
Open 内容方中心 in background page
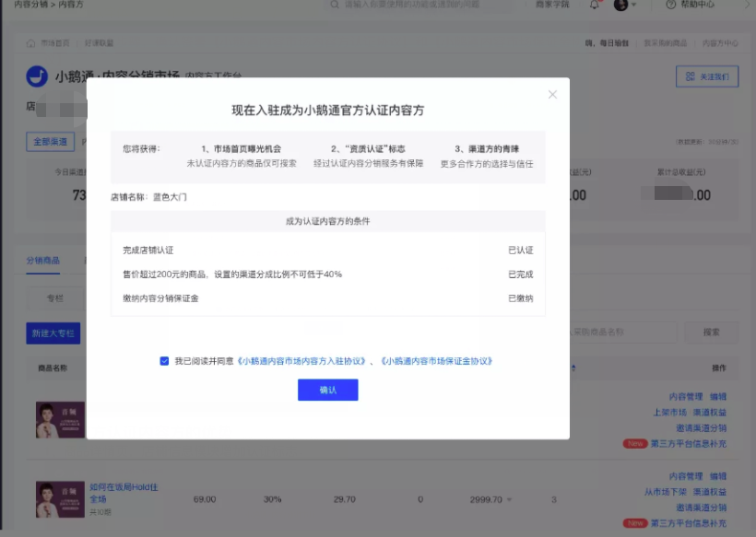click(720, 43)
